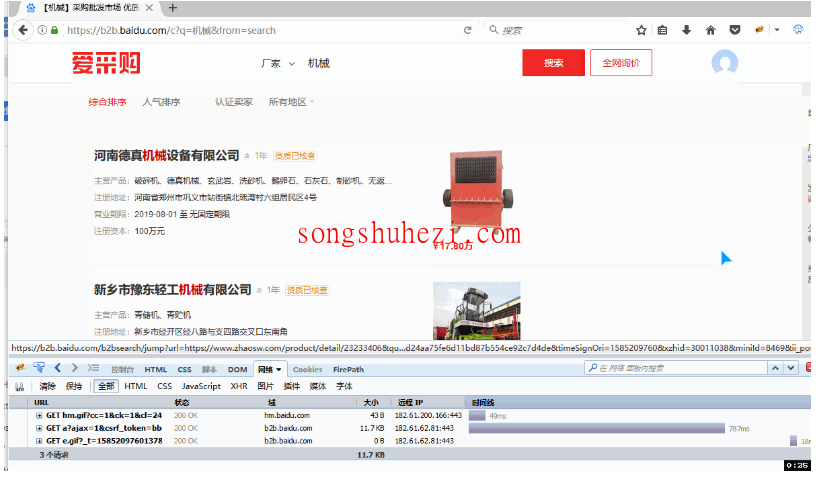Switch to the Firebug DOM panel
816x482 pixels.
tap(237, 370)
